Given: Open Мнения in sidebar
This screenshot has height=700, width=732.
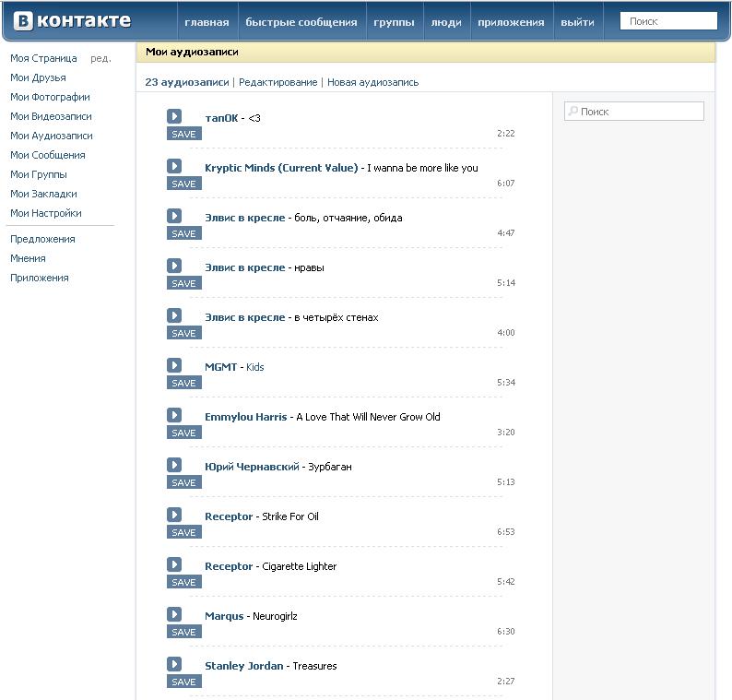Looking at the screenshot, I should pos(28,259).
